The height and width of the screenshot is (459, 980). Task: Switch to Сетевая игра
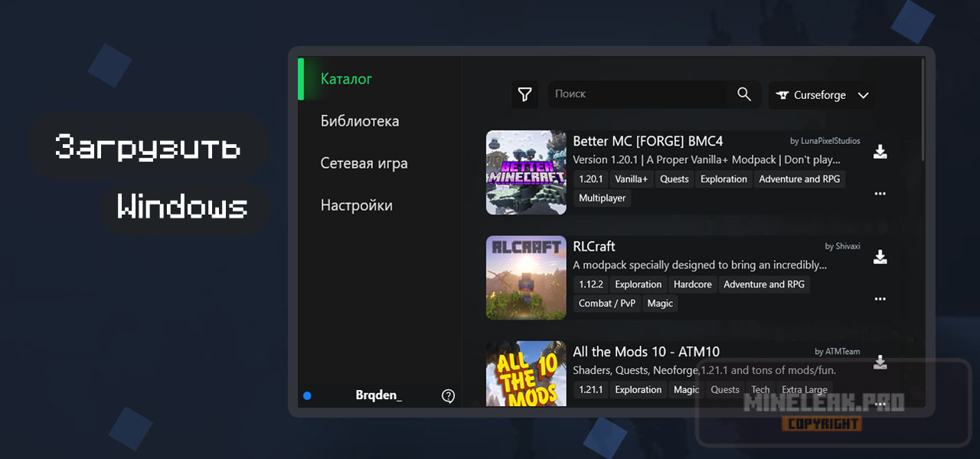pos(364,163)
